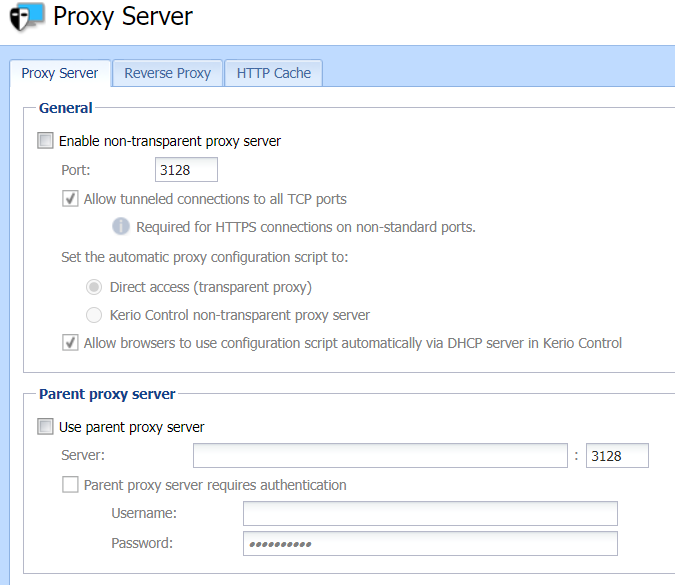Viewport: 675px width, 585px height.
Task: Click the Password input field
Action: 430,544
